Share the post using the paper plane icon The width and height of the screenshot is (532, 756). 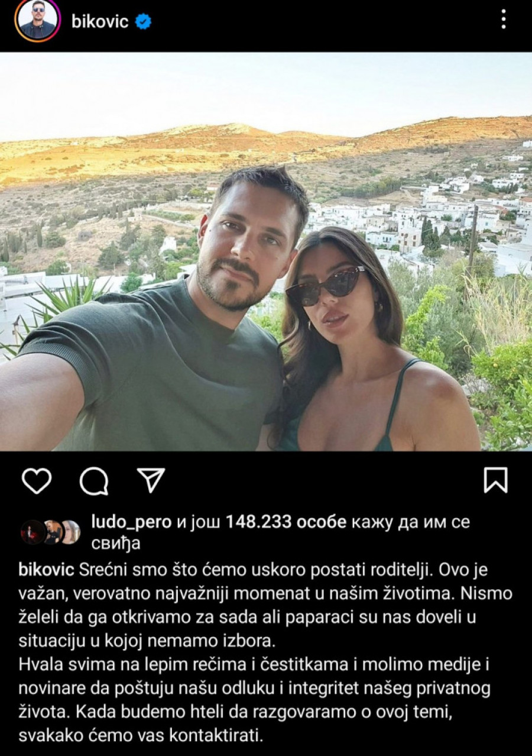tap(151, 480)
